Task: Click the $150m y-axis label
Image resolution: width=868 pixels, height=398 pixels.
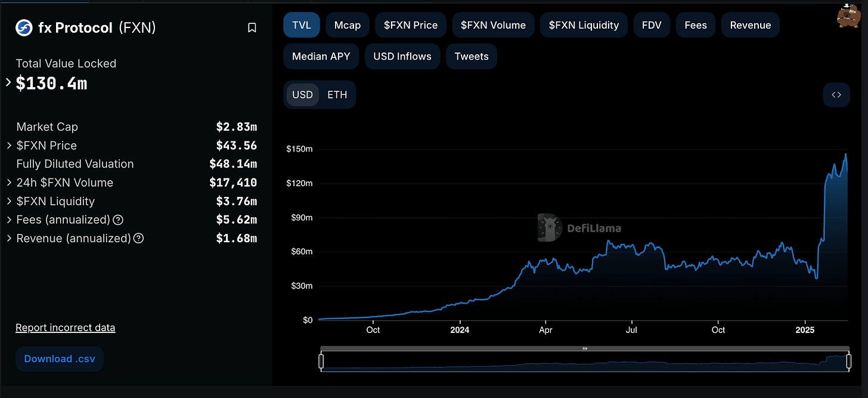Action: pos(299,149)
